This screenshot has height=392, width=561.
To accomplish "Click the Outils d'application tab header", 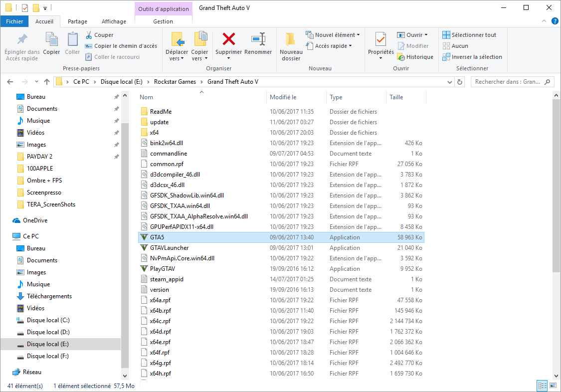I will click(x=164, y=9).
